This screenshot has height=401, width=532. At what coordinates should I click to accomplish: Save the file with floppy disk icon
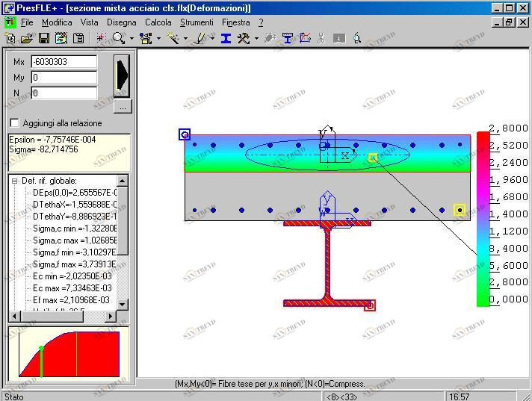coord(43,38)
